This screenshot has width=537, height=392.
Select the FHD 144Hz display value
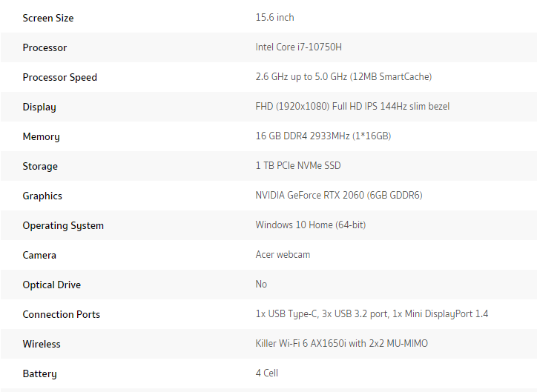(352, 107)
